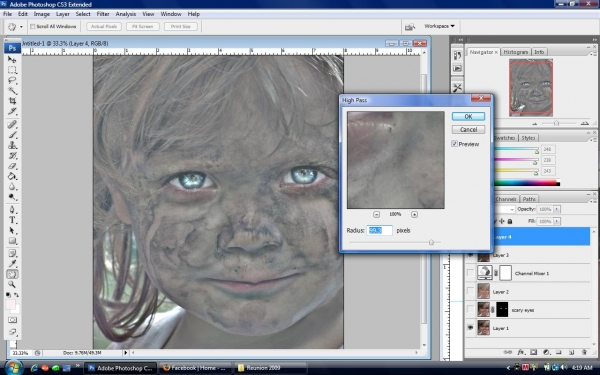Select the Brush tool
The width and height of the screenshot is (600, 375).
point(12,135)
